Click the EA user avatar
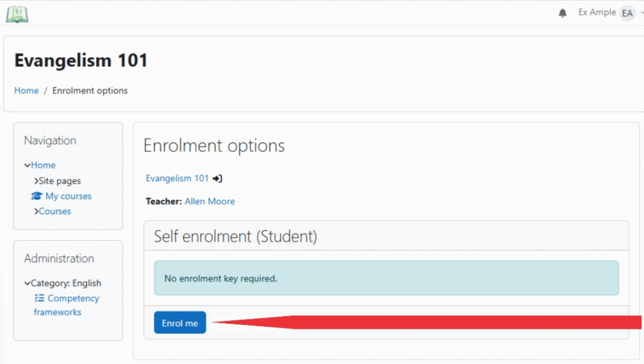 [x=627, y=13]
